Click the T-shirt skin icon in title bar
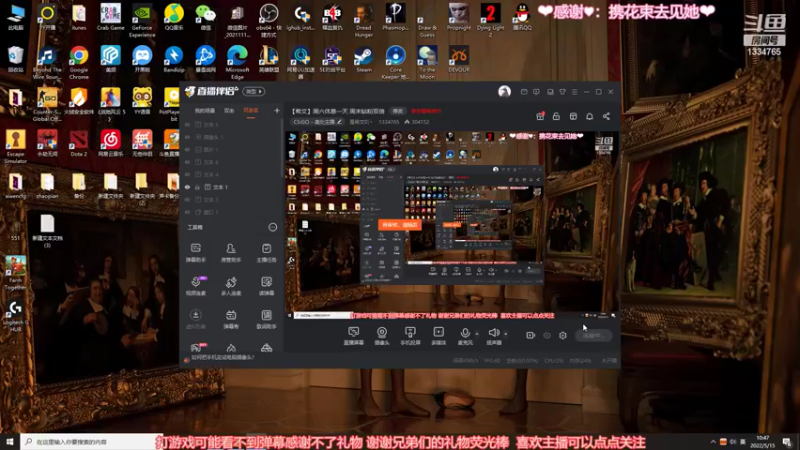This screenshot has width=800, height=450. coord(562,92)
